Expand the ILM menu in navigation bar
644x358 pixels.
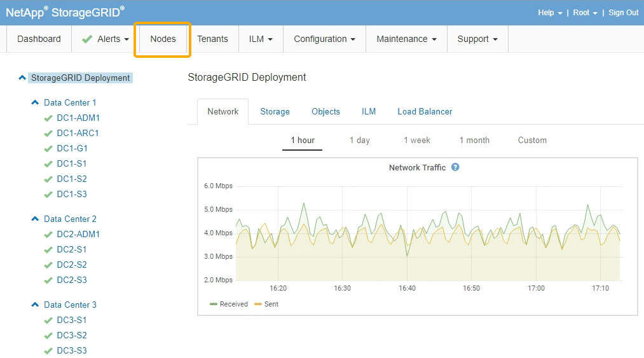261,39
